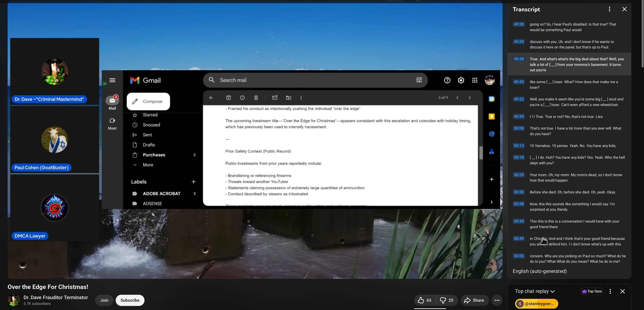Select the English (auto-generated) language selector

point(539,271)
